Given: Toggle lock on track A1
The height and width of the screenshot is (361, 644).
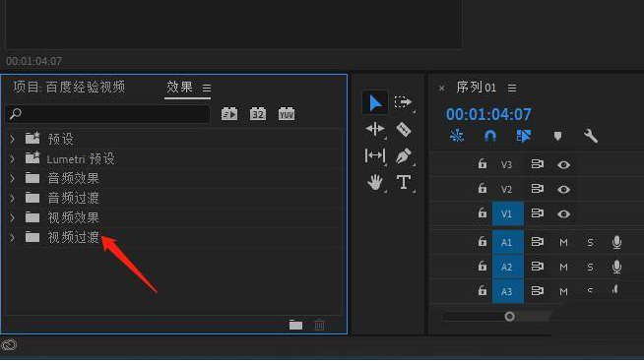Looking at the screenshot, I should (483, 241).
